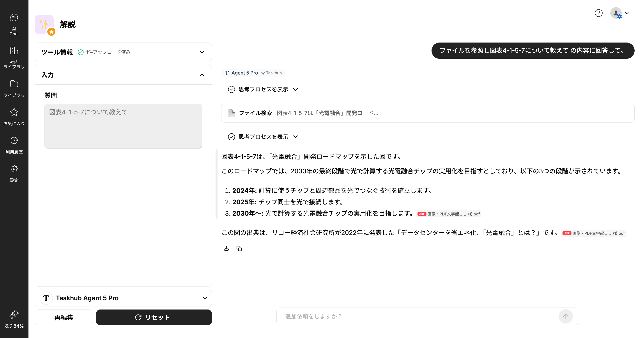Open 設定 settings in sidebar

click(14, 173)
